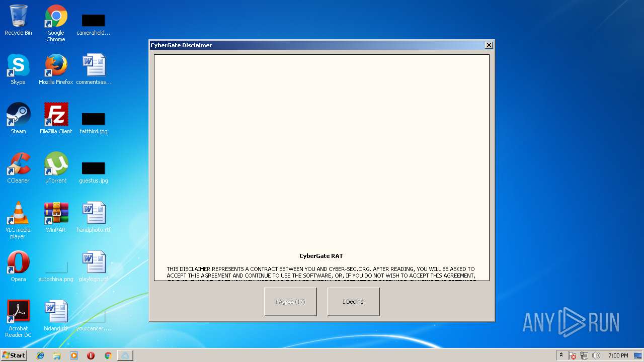Open Google Chrome desktop shortcut
The width and height of the screenshot is (644, 362).
point(56,23)
